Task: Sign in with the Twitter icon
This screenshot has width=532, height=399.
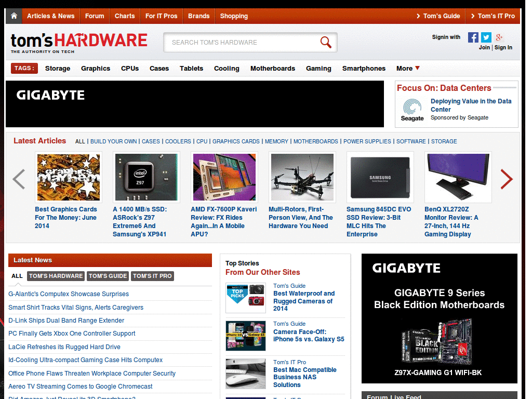Action: pos(486,37)
